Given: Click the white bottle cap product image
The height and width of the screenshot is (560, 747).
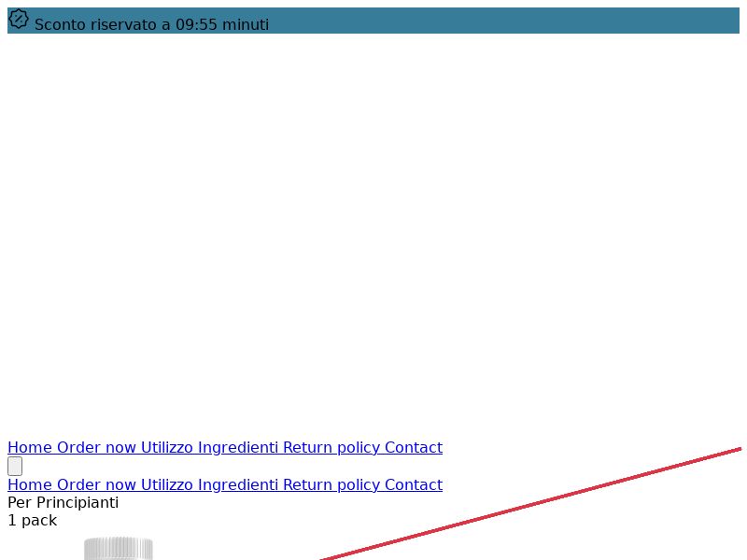Looking at the screenshot, I should [119, 548].
